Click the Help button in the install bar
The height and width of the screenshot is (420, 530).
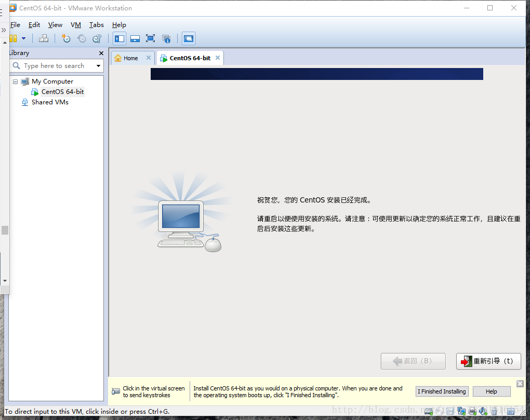[492, 391]
